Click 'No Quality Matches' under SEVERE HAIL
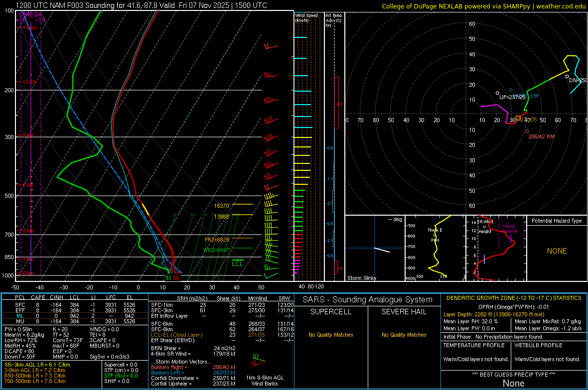Image resolution: width=588 pixels, height=390 pixels. click(x=404, y=335)
